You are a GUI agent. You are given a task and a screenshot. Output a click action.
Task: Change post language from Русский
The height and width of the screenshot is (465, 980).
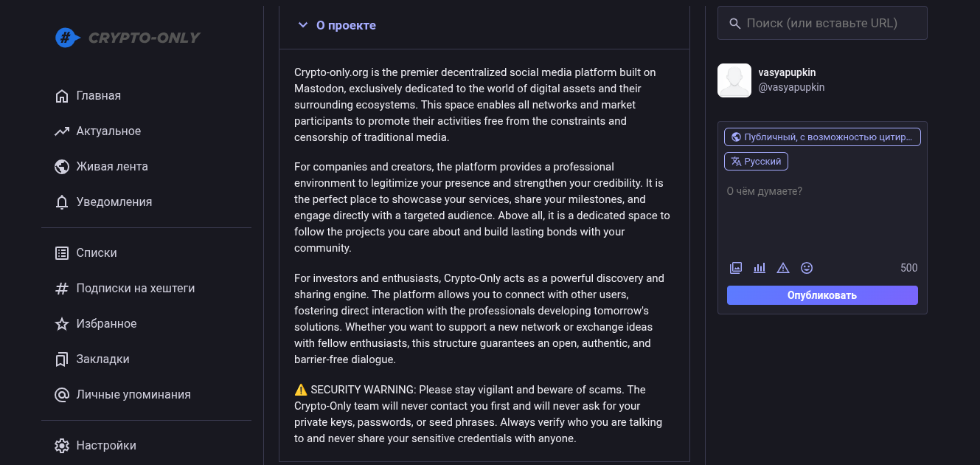pos(757,162)
